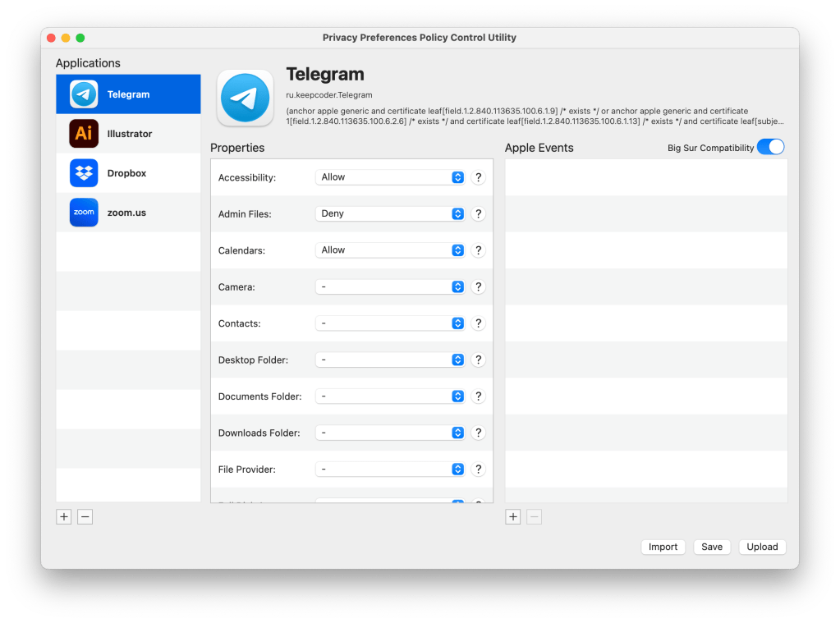Open help for the Camera property

pos(479,287)
